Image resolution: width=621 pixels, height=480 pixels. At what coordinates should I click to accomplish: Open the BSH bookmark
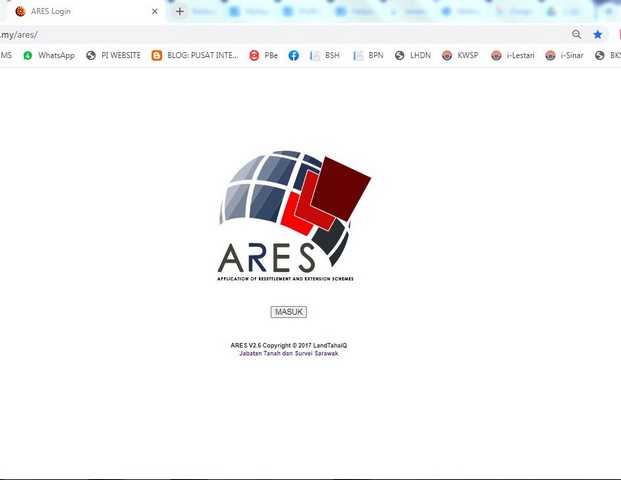[x=325, y=56]
